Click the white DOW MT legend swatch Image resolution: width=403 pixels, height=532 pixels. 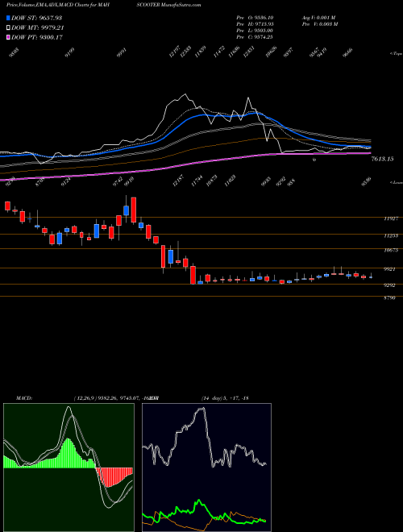point(9,28)
